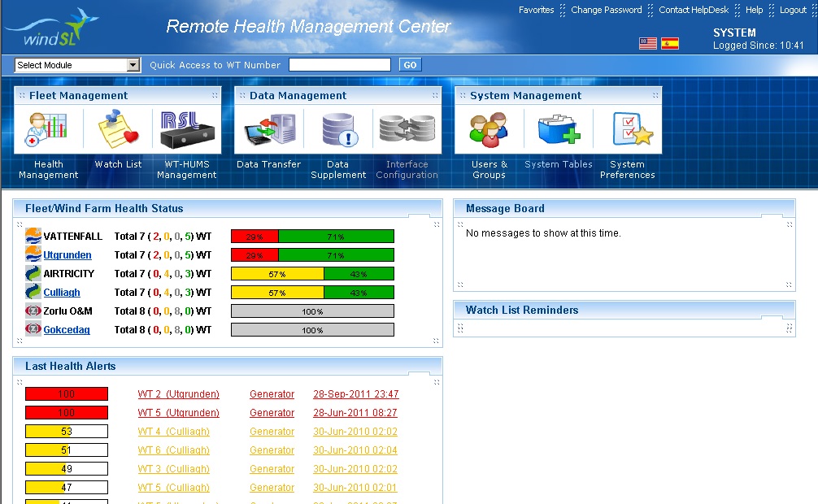818x504 pixels.
Task: Open WT 4 (Culliagh) alert link
Action: coord(174,432)
